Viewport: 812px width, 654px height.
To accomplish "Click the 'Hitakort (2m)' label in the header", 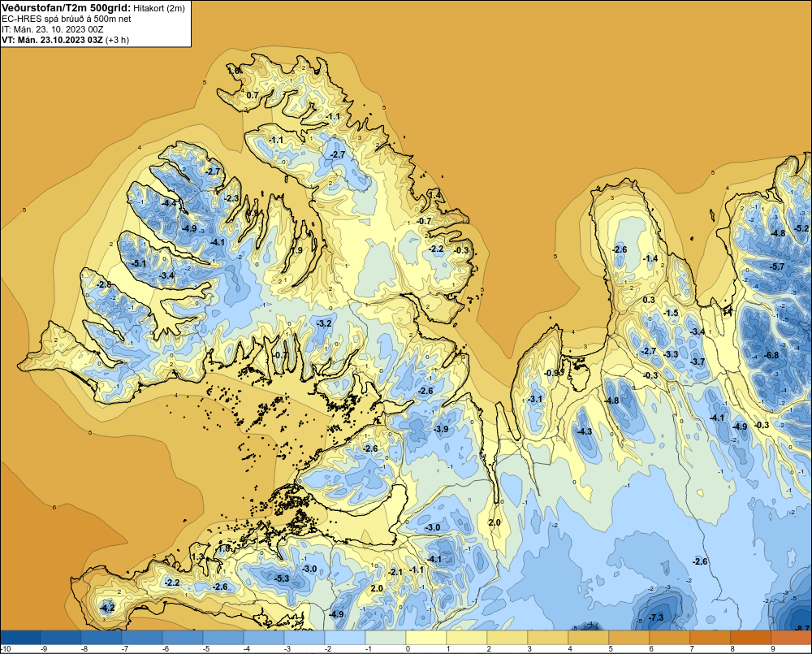I will (158, 8).
